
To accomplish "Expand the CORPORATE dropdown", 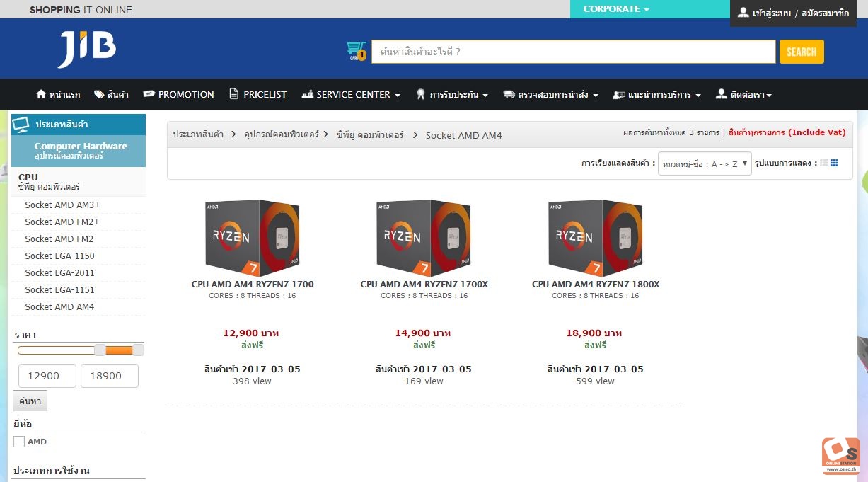I will pos(616,9).
